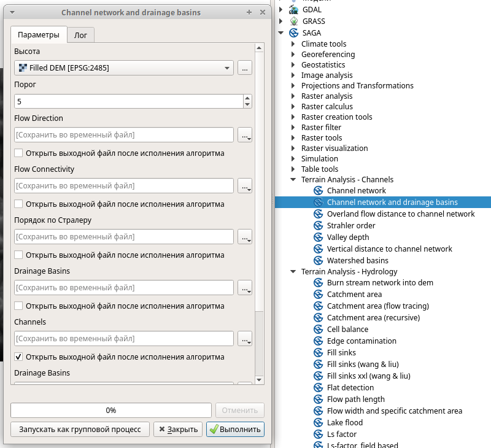The height and width of the screenshot is (448, 491).
Task: Enable open output file under Flow Direction
Action: point(19,153)
